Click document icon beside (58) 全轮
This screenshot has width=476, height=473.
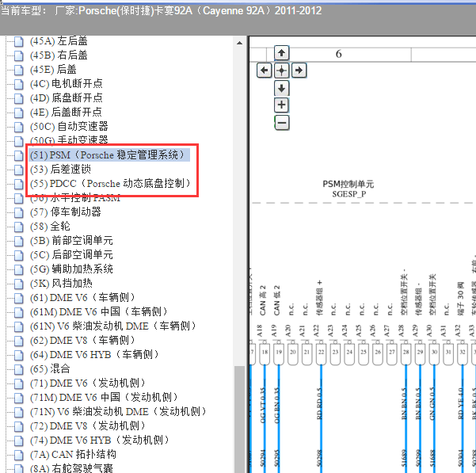click(19, 227)
